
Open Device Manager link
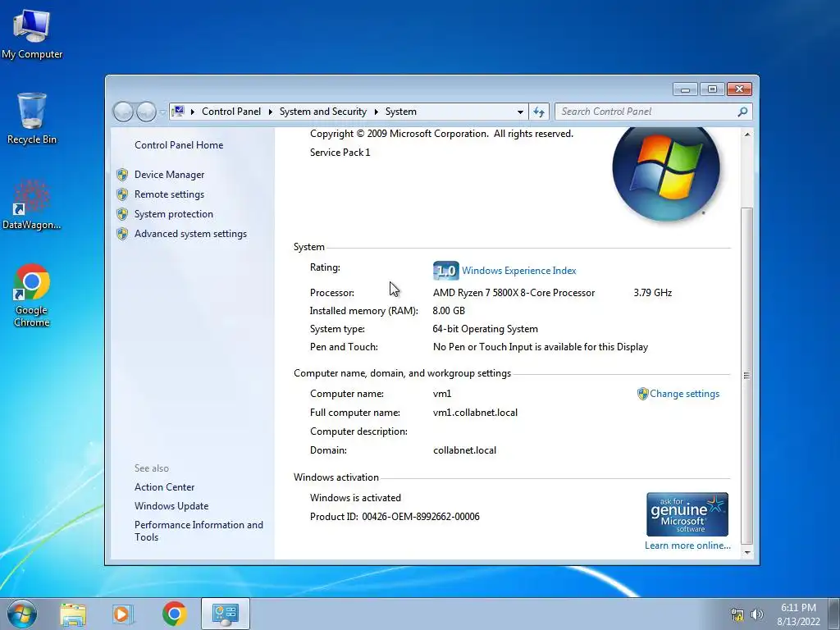tap(169, 175)
